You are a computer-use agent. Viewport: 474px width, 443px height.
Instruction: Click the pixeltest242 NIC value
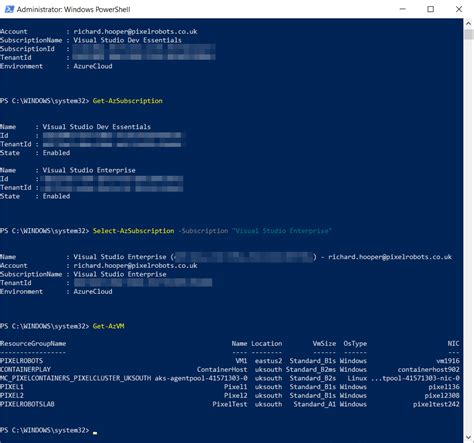pos(436,404)
